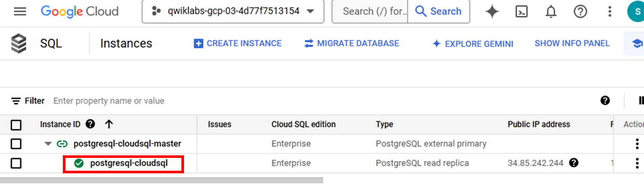Click the Google Cloud logo
Screen dimensions: 644x190
80,12
